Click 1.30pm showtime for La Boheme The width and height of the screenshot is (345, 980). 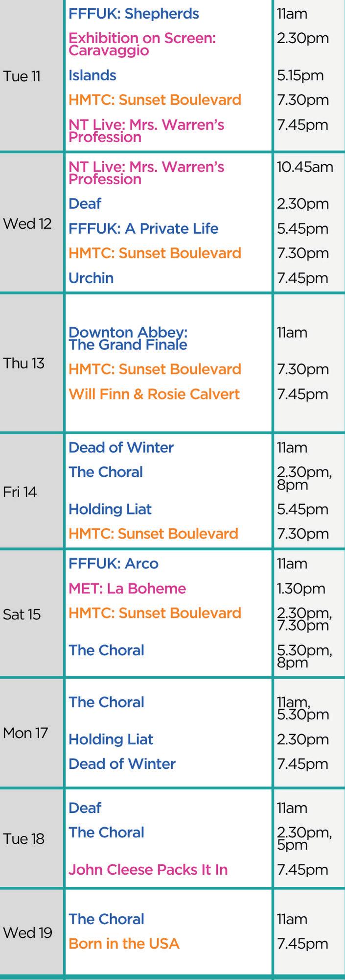pyautogui.click(x=300, y=588)
